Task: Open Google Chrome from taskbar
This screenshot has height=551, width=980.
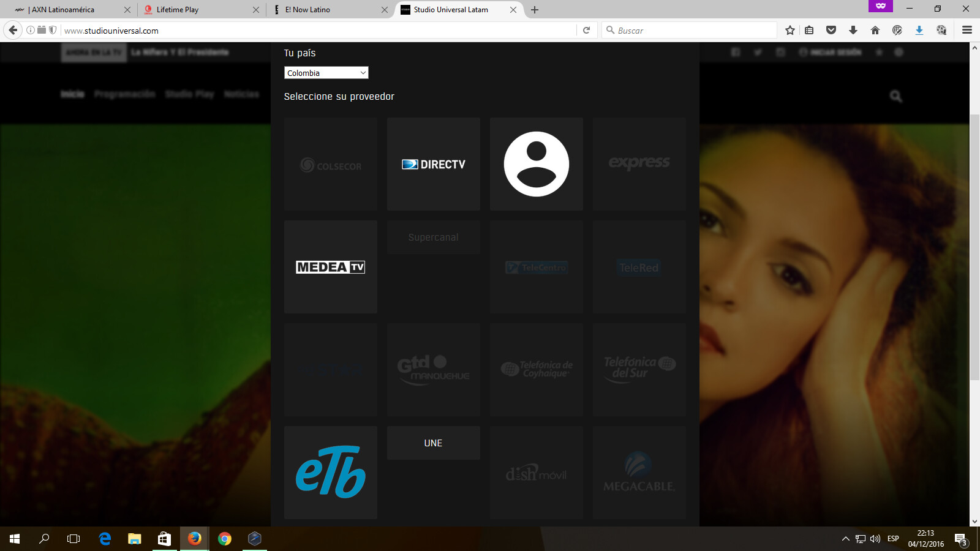Action: click(225, 539)
